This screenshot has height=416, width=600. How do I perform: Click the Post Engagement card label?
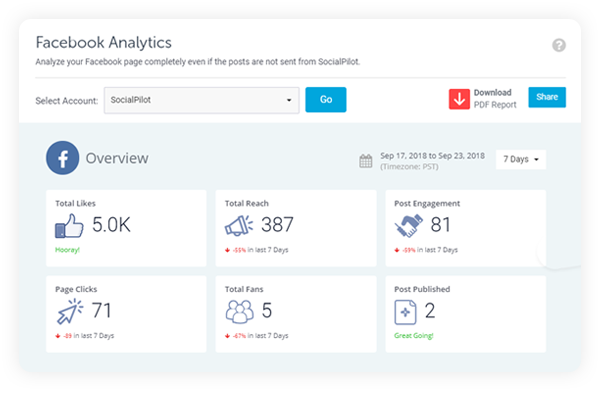(427, 204)
